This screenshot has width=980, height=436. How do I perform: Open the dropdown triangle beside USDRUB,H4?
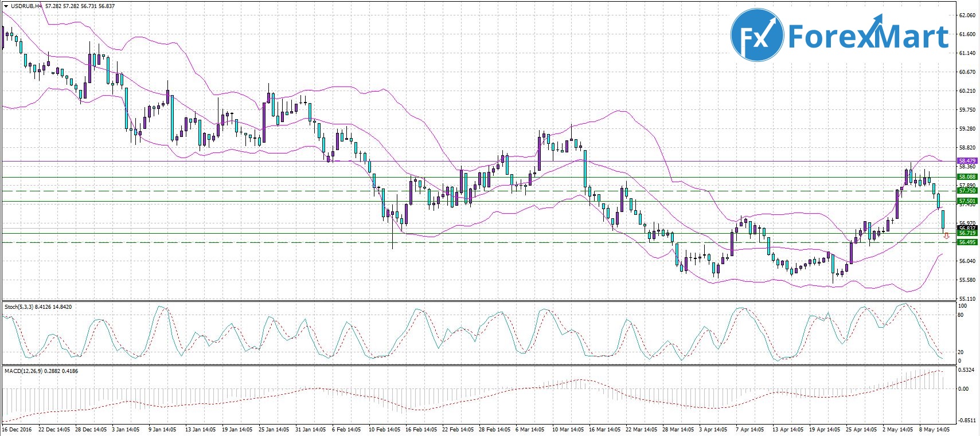[x=6, y=6]
